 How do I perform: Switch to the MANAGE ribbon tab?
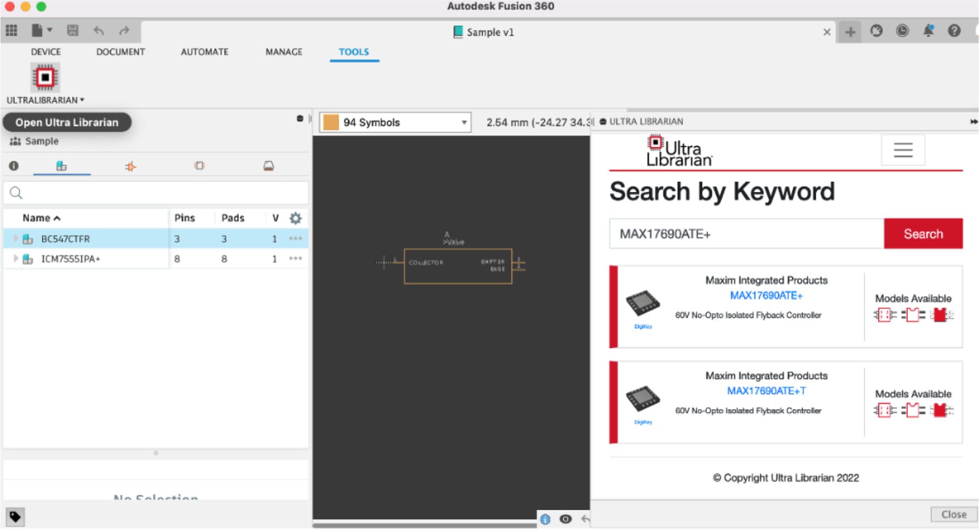tap(283, 52)
